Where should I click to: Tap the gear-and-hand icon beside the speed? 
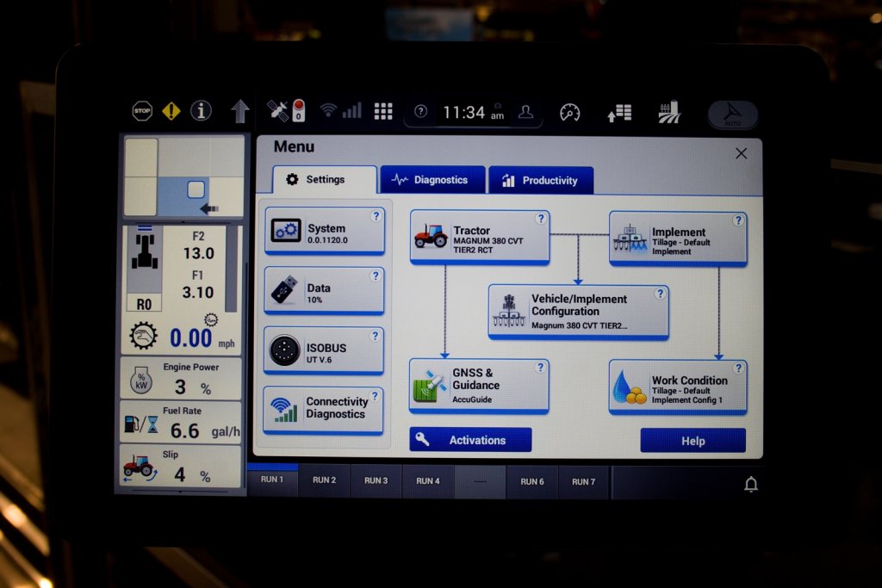coord(144,336)
